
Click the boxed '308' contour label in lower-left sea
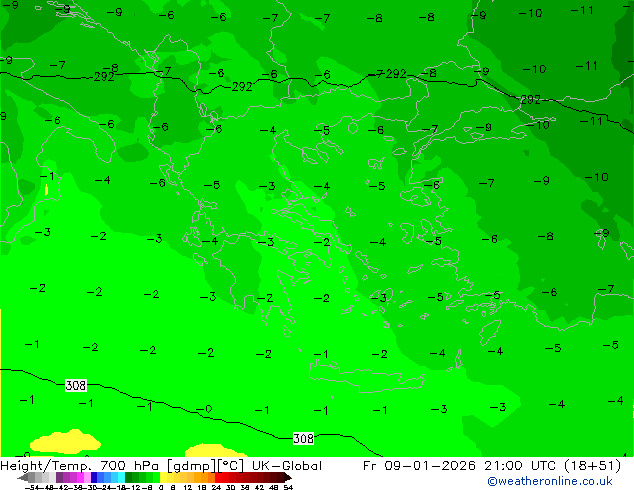pyautogui.click(x=76, y=385)
